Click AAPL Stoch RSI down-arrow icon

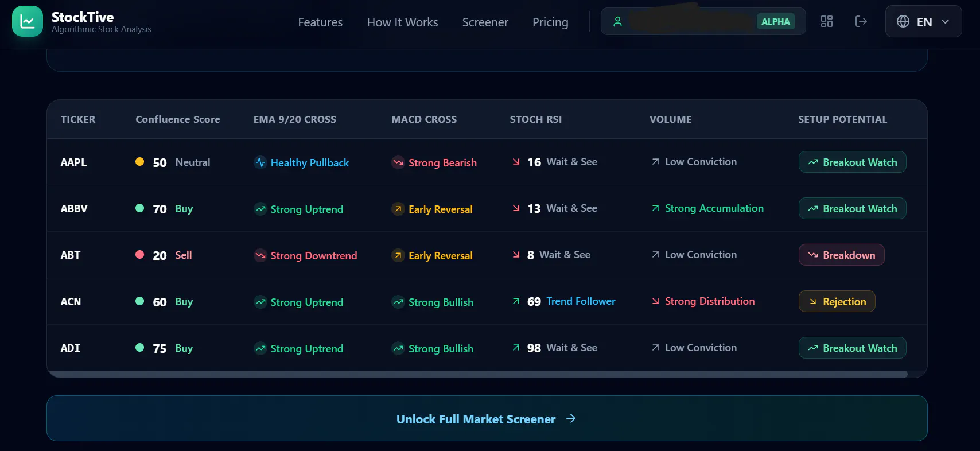point(516,162)
